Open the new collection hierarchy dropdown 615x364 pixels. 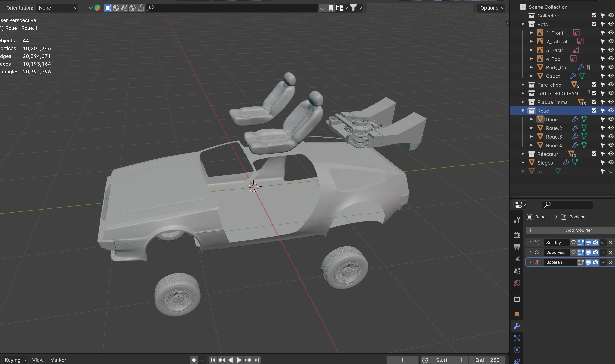pyautogui.click(x=342, y=8)
